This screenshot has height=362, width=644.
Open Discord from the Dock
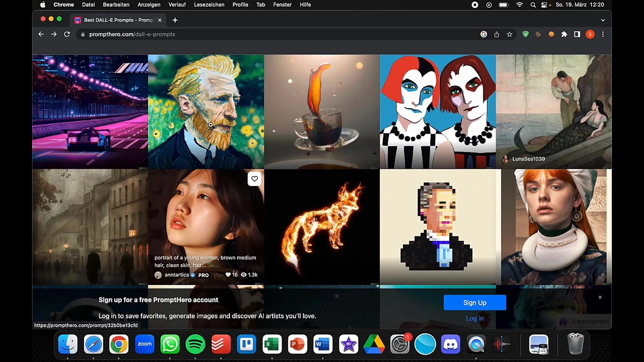pos(450,344)
